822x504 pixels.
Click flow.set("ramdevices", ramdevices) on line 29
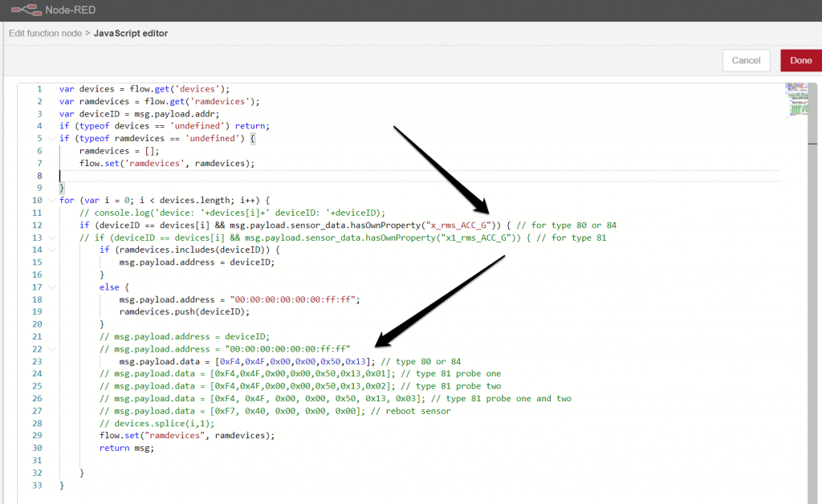pos(186,435)
